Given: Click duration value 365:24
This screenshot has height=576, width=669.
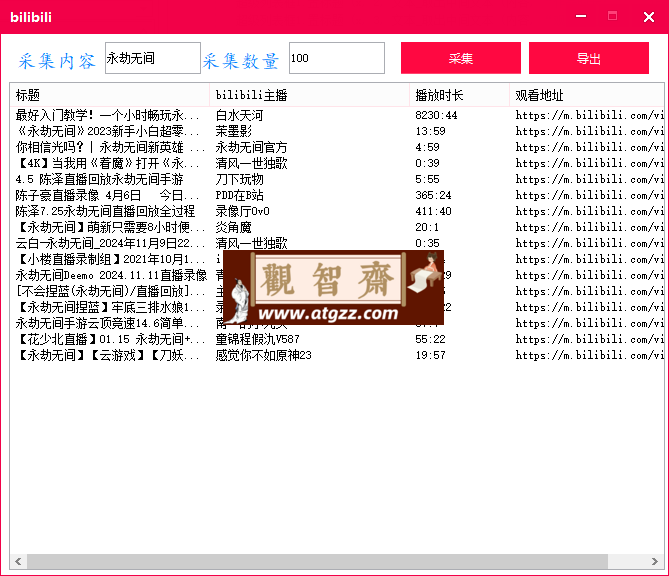Looking at the screenshot, I should [x=433, y=195].
